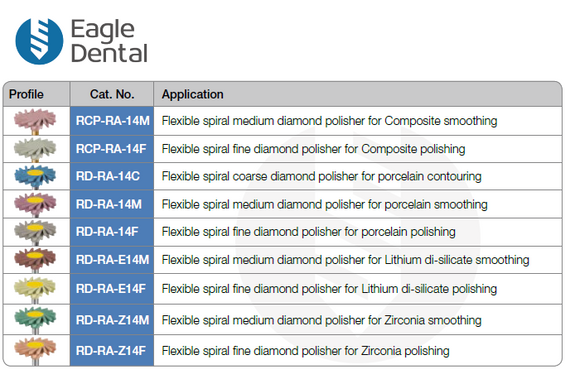
Task: Click the brown RD-RA-E14M polisher image
Action: pyautogui.click(x=35, y=260)
